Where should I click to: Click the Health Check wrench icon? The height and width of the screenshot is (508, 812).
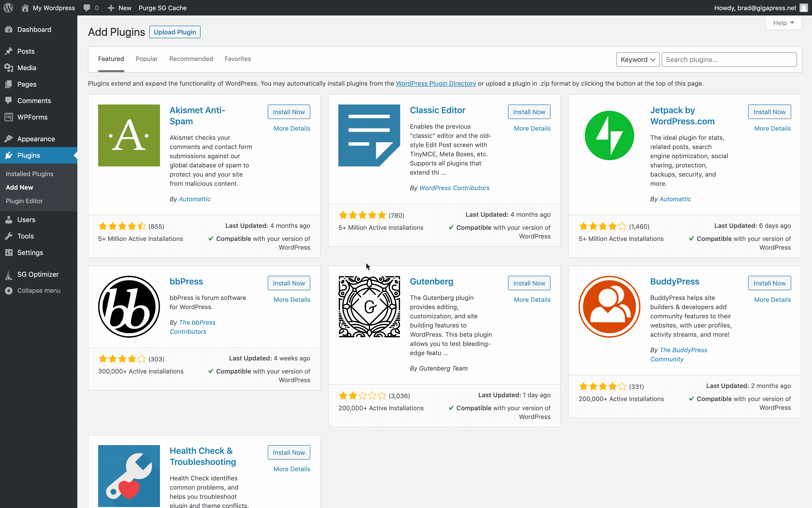click(129, 476)
